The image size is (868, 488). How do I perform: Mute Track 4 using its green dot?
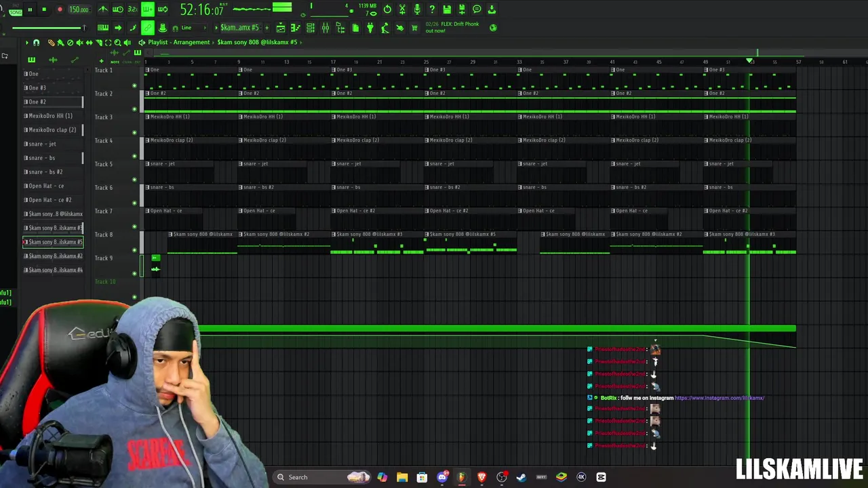[x=134, y=156]
